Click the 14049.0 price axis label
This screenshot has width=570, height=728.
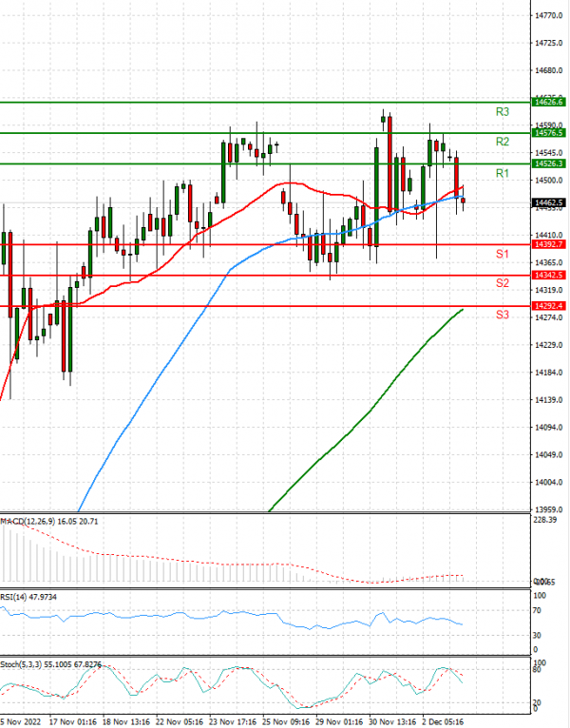549,454
